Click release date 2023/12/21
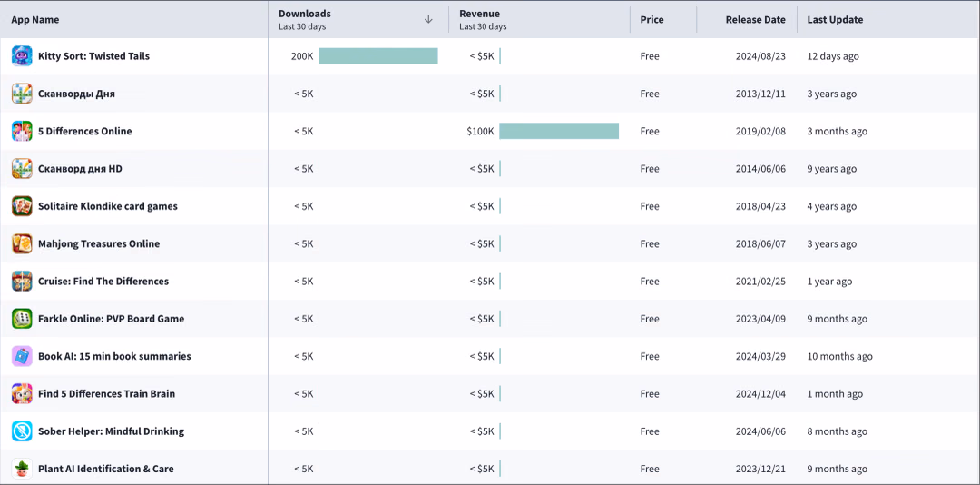This screenshot has width=980, height=485. point(760,470)
